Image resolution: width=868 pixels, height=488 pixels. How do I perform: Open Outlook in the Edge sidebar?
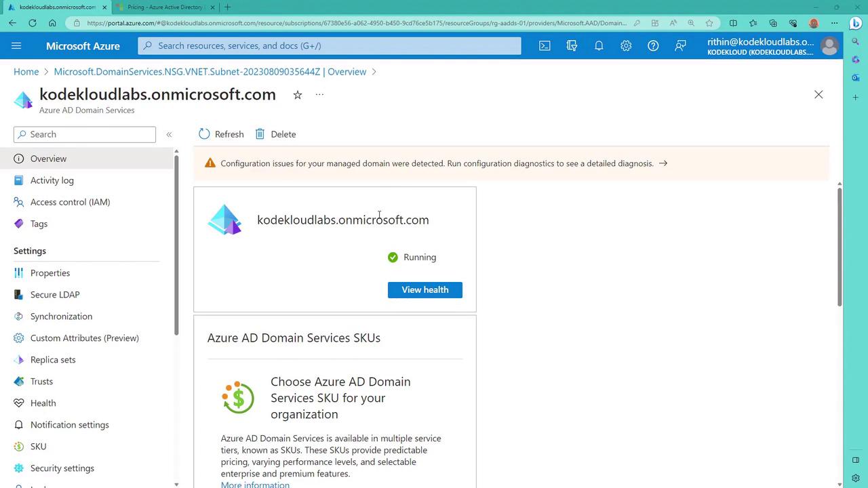coord(856,78)
